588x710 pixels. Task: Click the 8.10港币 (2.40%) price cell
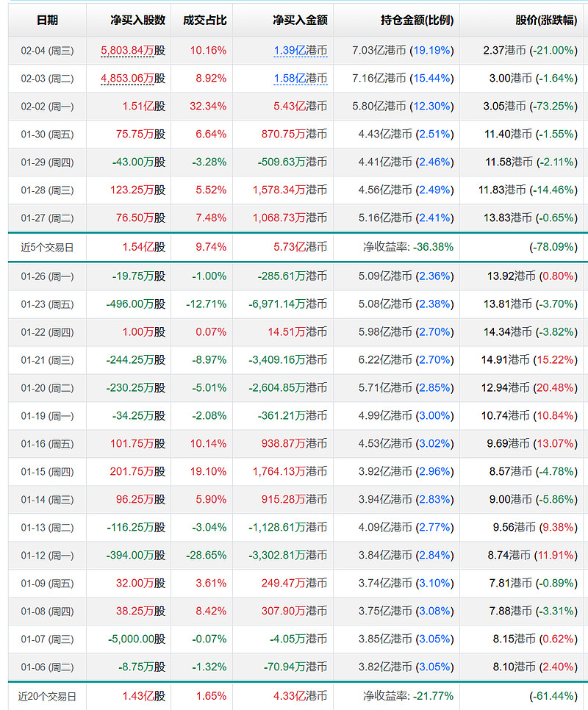536,667
